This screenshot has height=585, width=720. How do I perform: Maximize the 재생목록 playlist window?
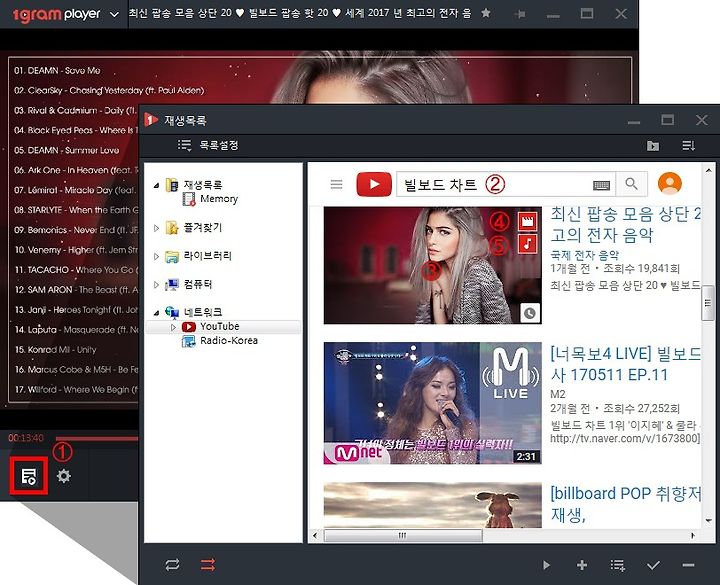[x=667, y=120]
